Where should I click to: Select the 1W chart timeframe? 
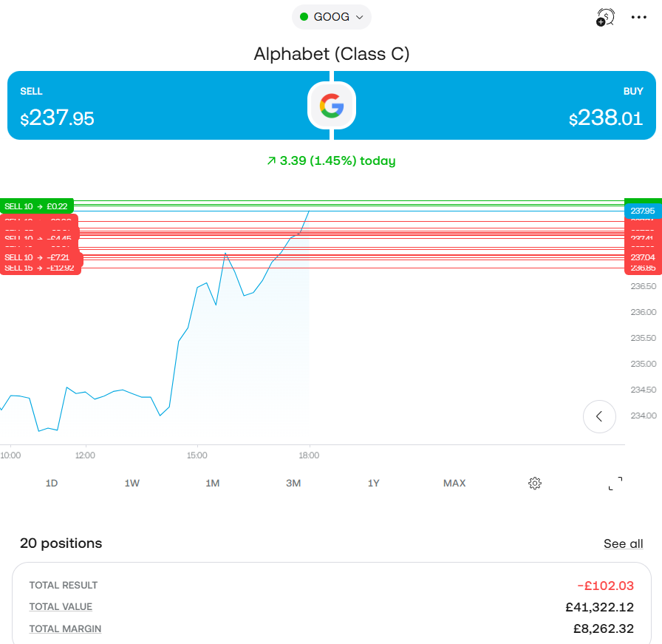coord(132,483)
